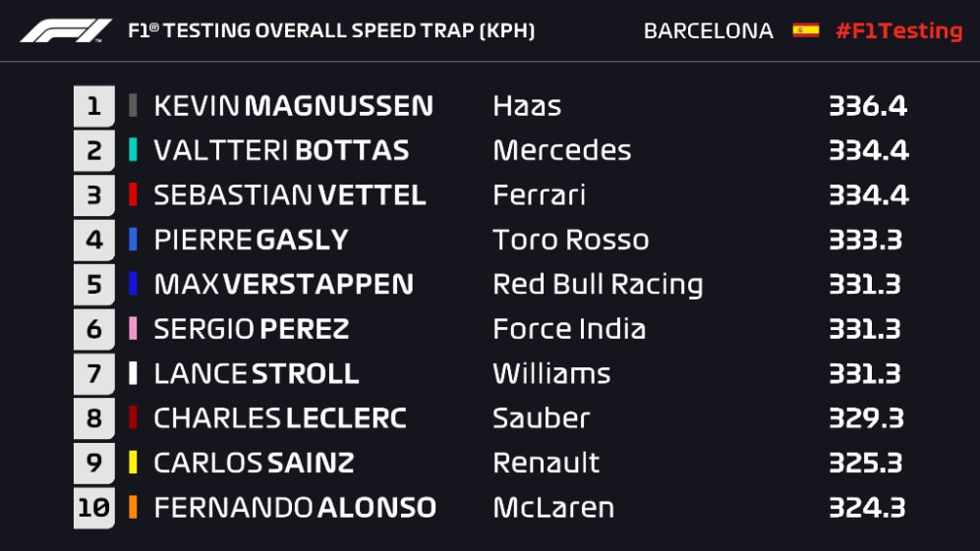
Task: Select Kevin Magnussen driver name
Action: (293, 106)
